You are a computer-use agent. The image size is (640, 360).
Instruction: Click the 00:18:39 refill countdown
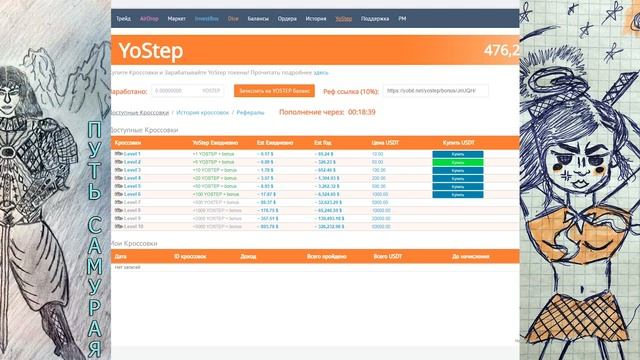(362, 112)
